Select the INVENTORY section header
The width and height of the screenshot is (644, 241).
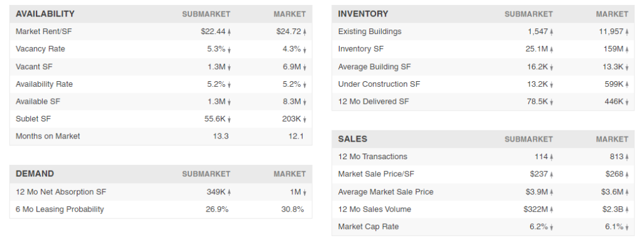pos(363,14)
